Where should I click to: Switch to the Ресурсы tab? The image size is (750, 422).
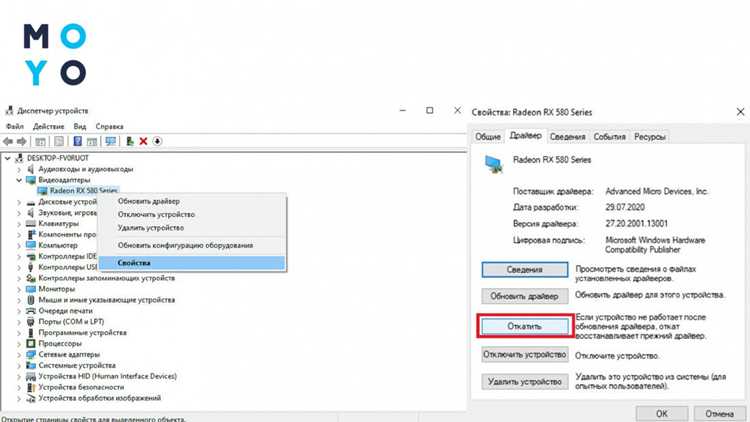650,137
